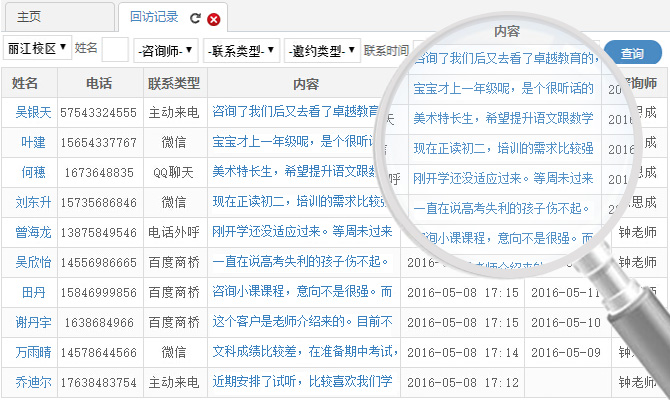Select phone number 14556986665
The height and width of the screenshot is (400, 670).
(x=98, y=262)
